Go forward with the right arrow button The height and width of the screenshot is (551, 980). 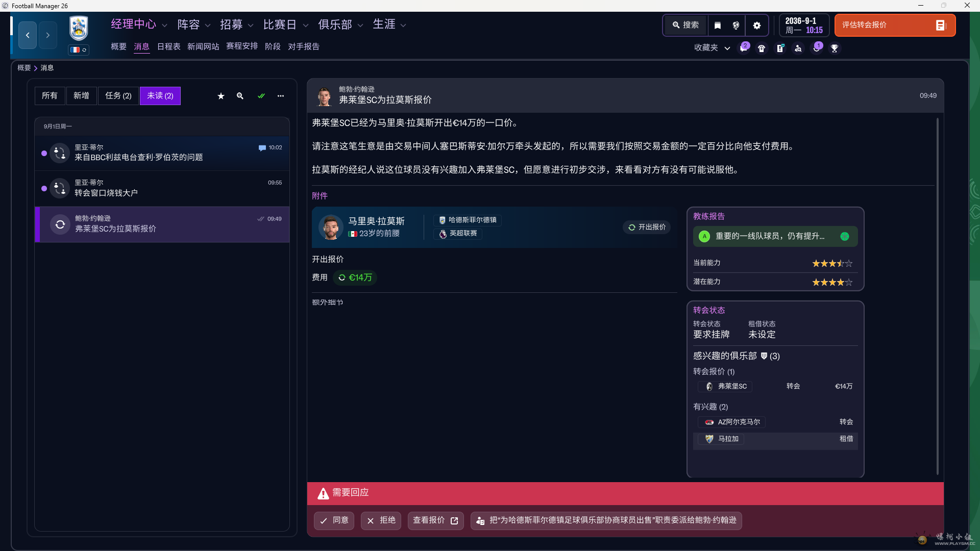point(47,35)
